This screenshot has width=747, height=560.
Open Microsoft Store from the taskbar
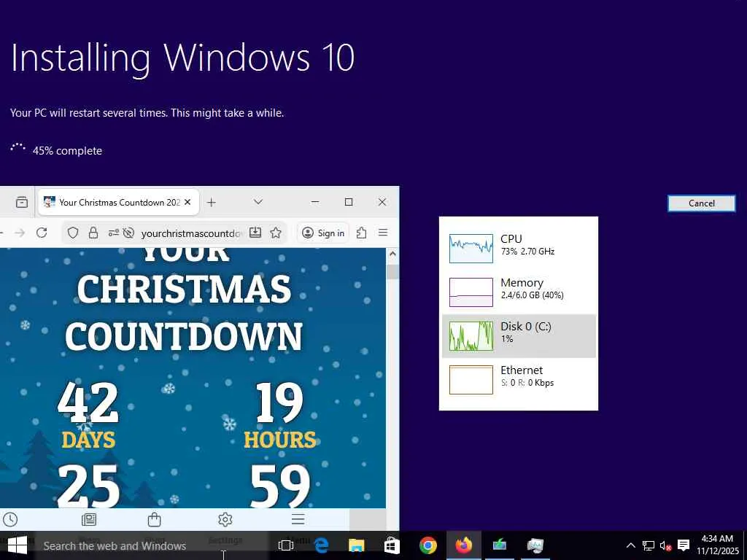point(392,545)
